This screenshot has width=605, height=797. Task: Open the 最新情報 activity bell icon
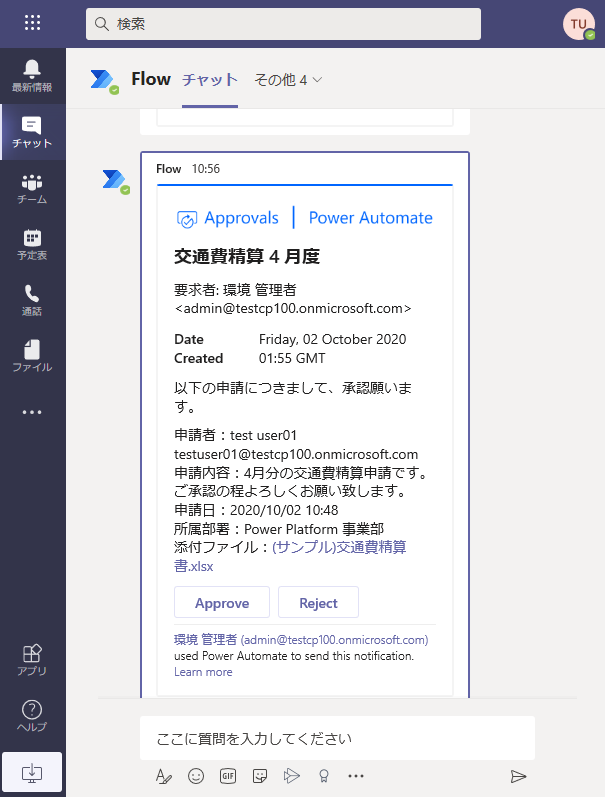(x=32, y=75)
